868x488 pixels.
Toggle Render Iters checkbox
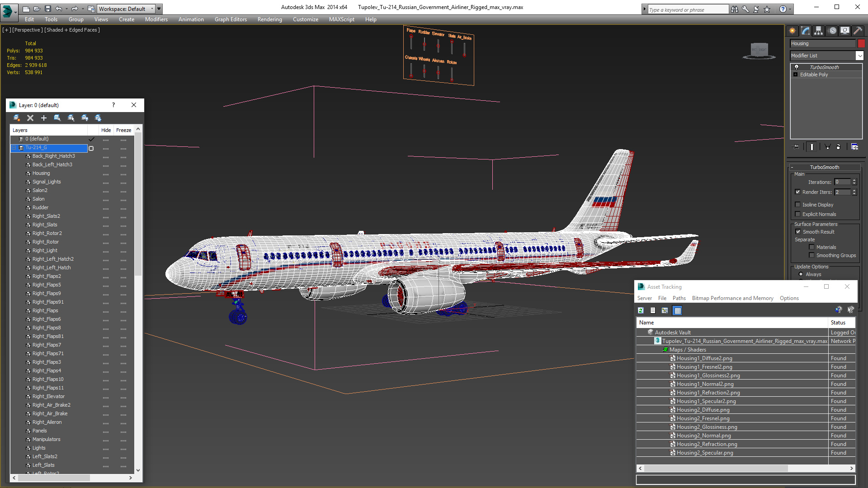pos(798,192)
